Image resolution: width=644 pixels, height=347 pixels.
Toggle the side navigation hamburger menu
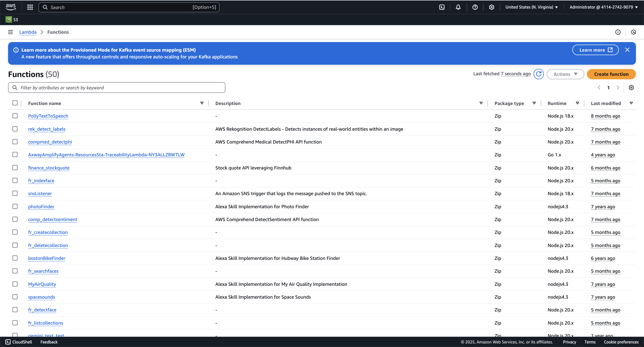10,32
